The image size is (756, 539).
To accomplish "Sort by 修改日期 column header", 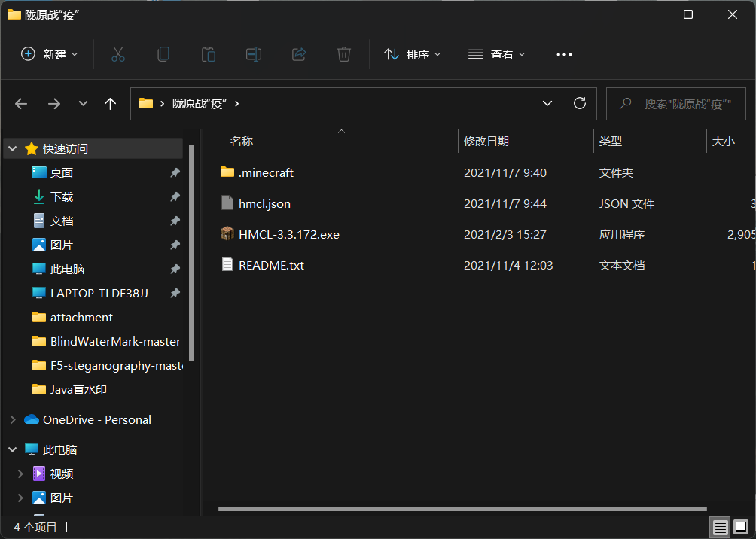I will [x=486, y=142].
